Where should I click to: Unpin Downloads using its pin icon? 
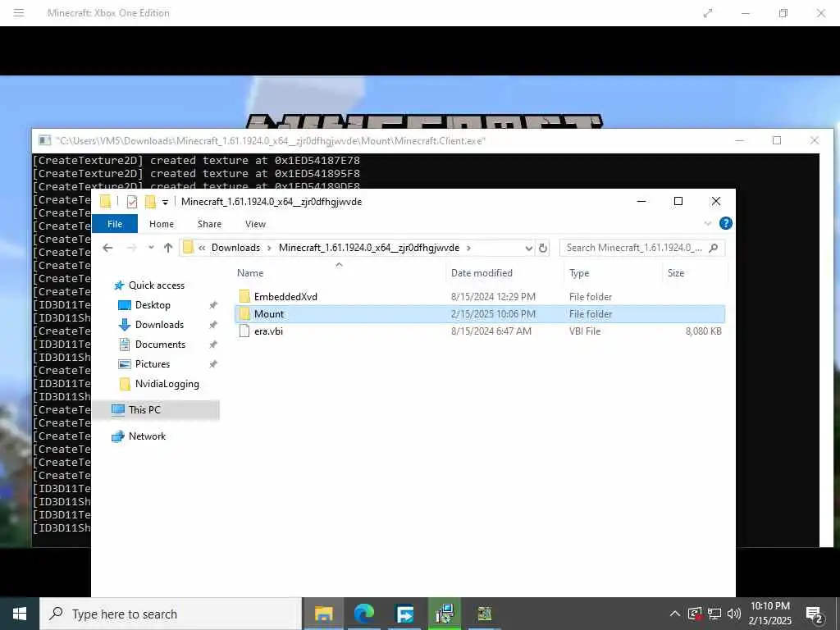click(x=213, y=325)
